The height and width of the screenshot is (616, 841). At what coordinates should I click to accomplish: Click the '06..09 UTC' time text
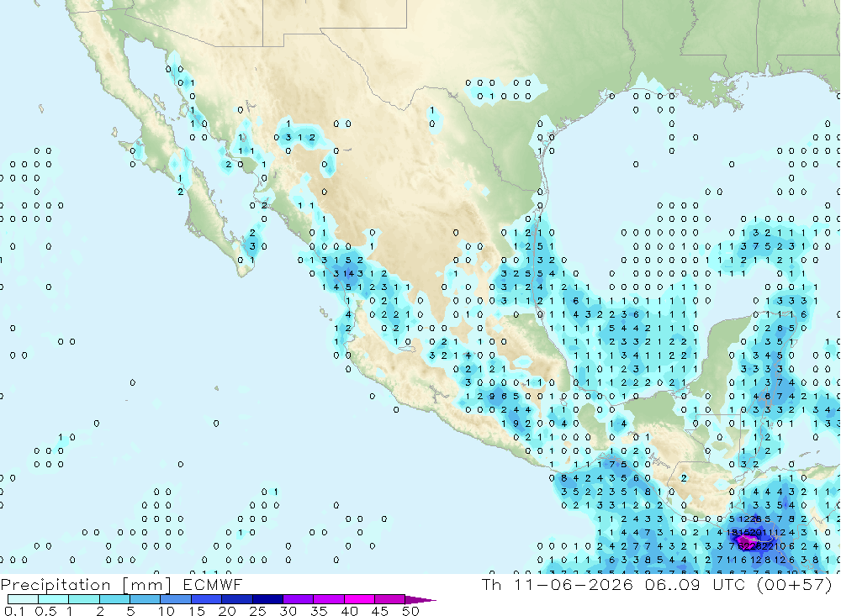coord(696,584)
